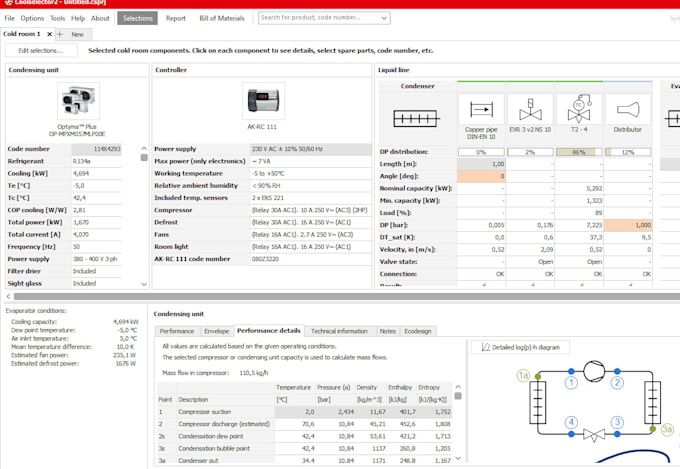Select the Condensation dew point row
The image size is (680, 469).
pyautogui.click(x=304, y=436)
